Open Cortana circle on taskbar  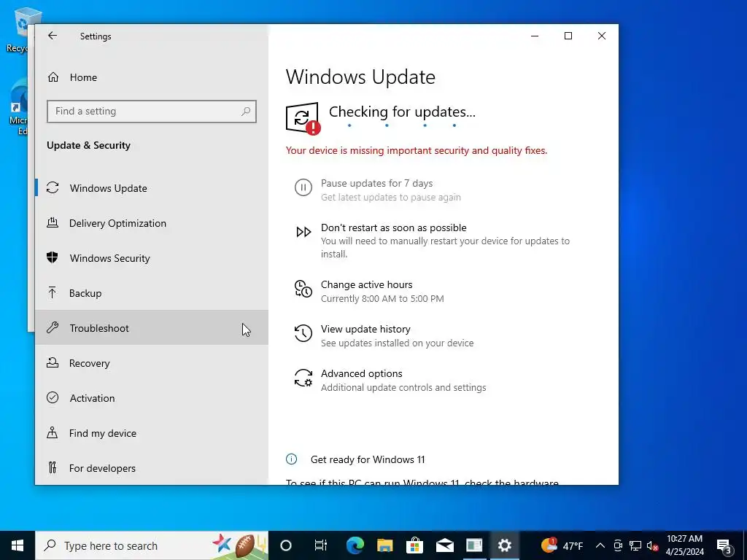[286, 545]
